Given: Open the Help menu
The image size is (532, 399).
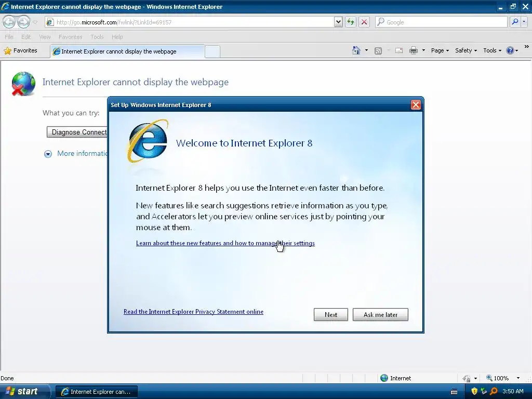Looking at the screenshot, I should coord(117,37).
